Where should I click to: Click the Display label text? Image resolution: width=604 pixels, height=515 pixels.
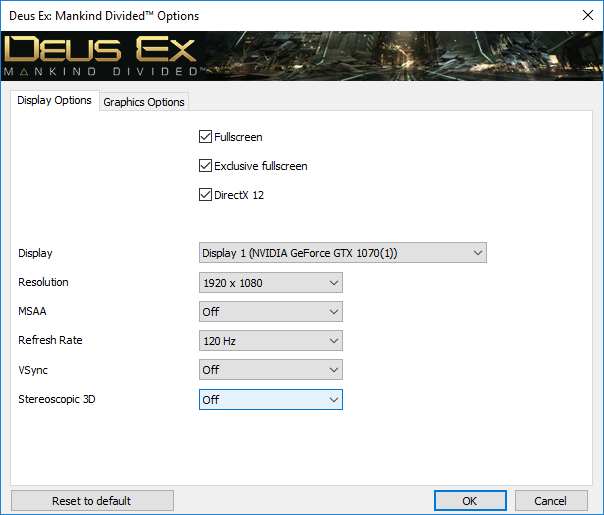tap(35, 253)
